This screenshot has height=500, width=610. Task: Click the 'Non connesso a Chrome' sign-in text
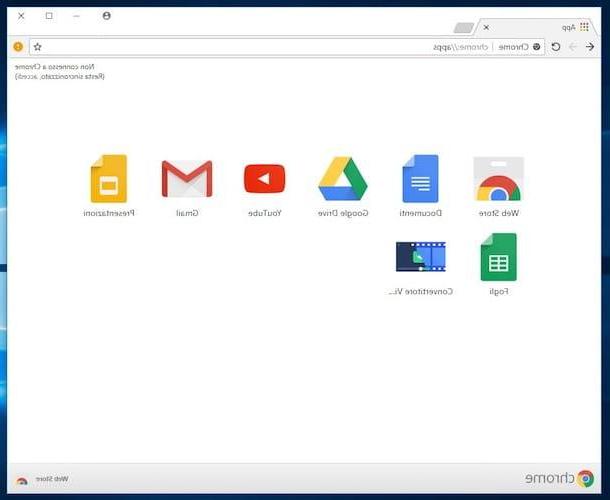click(x=55, y=67)
